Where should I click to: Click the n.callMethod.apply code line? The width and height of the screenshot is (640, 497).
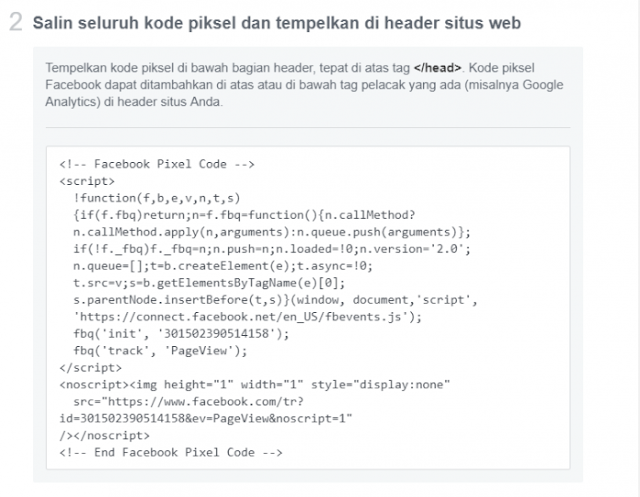pyautogui.click(x=272, y=232)
